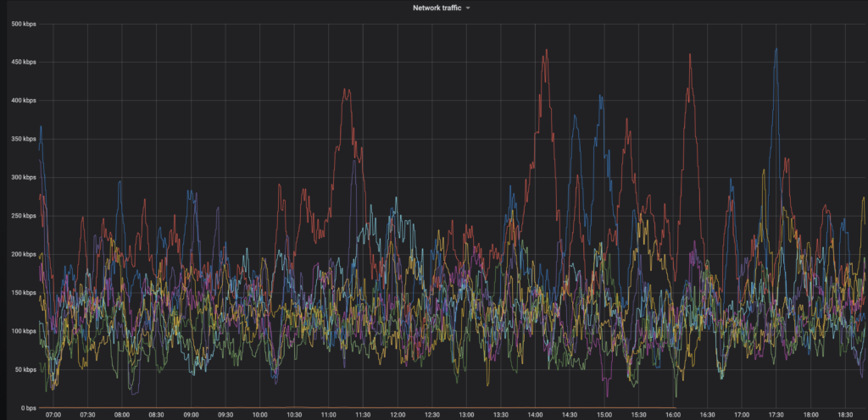Click the 09:00 time axis label
The width and height of the screenshot is (868, 420).
pos(191,416)
